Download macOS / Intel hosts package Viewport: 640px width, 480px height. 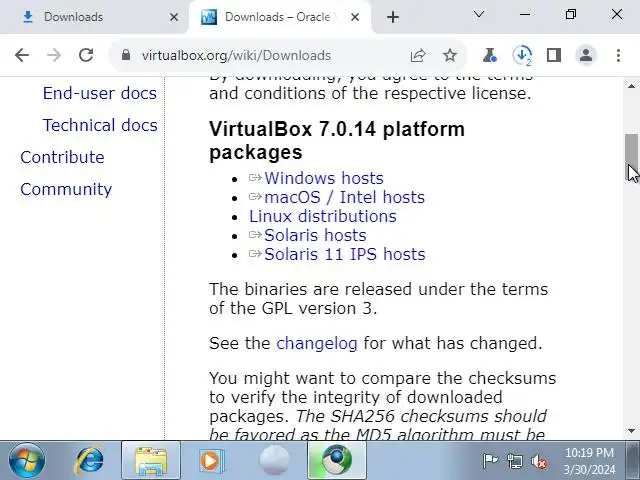point(344,198)
